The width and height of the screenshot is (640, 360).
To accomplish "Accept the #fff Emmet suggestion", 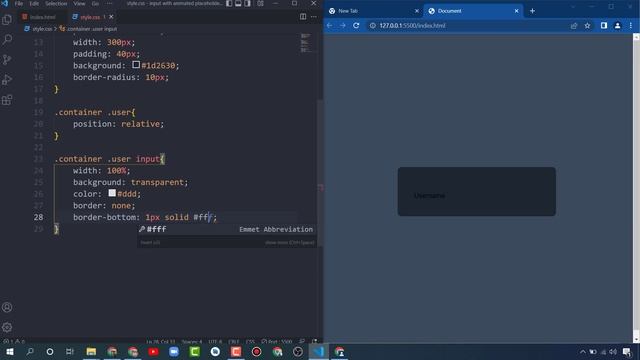I will [227, 229].
